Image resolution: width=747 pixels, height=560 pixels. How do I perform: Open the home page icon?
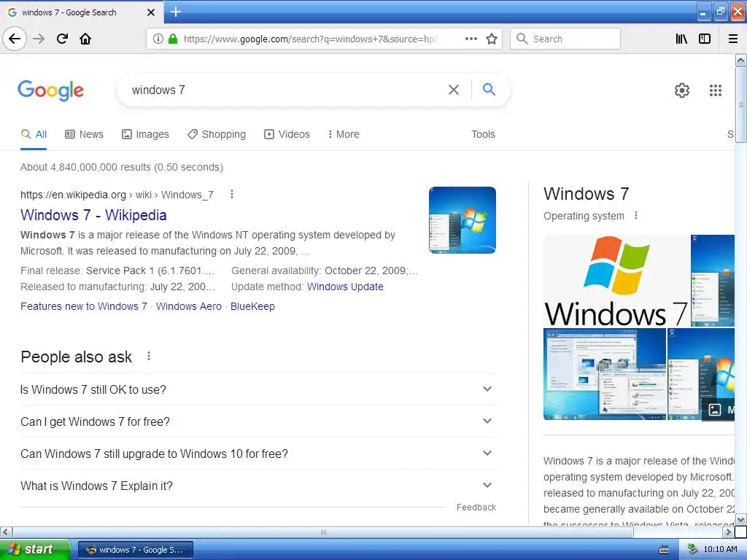(85, 39)
